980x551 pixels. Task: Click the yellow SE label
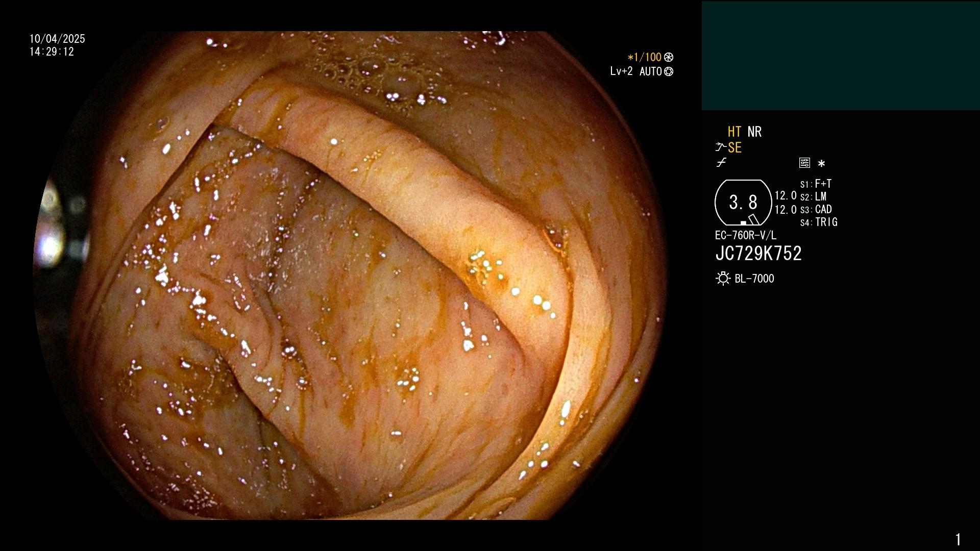(x=734, y=147)
